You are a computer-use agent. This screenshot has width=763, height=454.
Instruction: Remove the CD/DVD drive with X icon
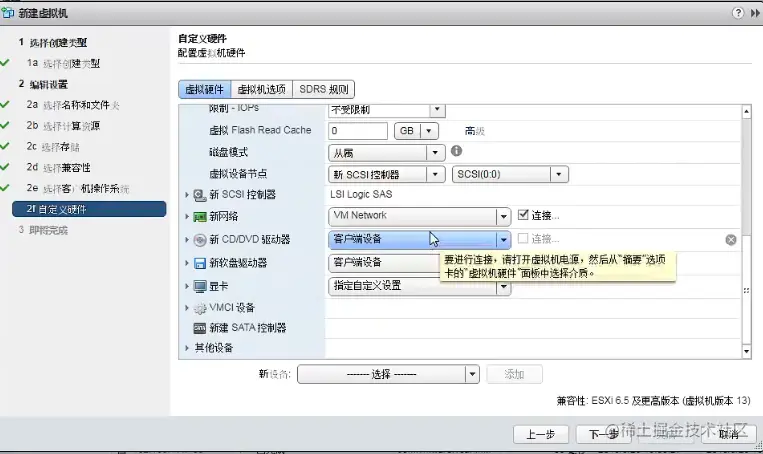(x=730, y=239)
